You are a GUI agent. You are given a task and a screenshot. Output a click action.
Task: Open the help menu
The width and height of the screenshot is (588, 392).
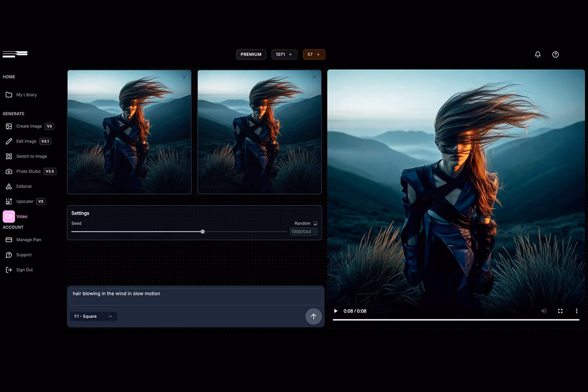point(555,54)
